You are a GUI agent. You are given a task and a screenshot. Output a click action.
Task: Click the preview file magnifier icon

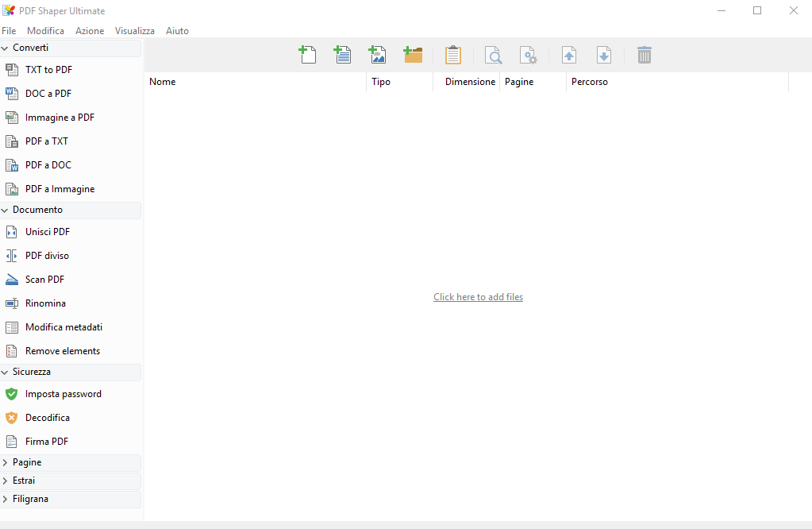click(494, 55)
